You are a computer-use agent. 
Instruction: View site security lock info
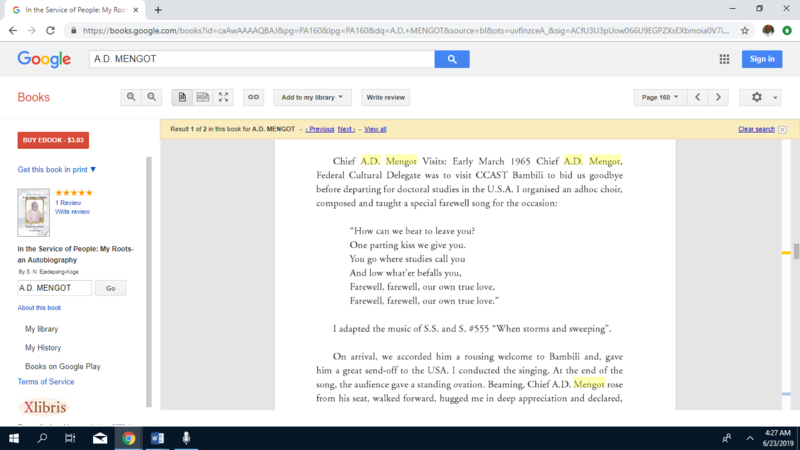(x=73, y=31)
